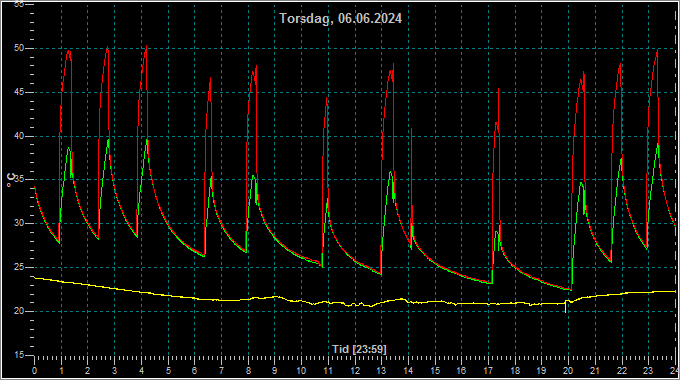Click the 40 label on temperature axis
Image resolution: width=680 pixels, height=380 pixels.
tap(19, 136)
